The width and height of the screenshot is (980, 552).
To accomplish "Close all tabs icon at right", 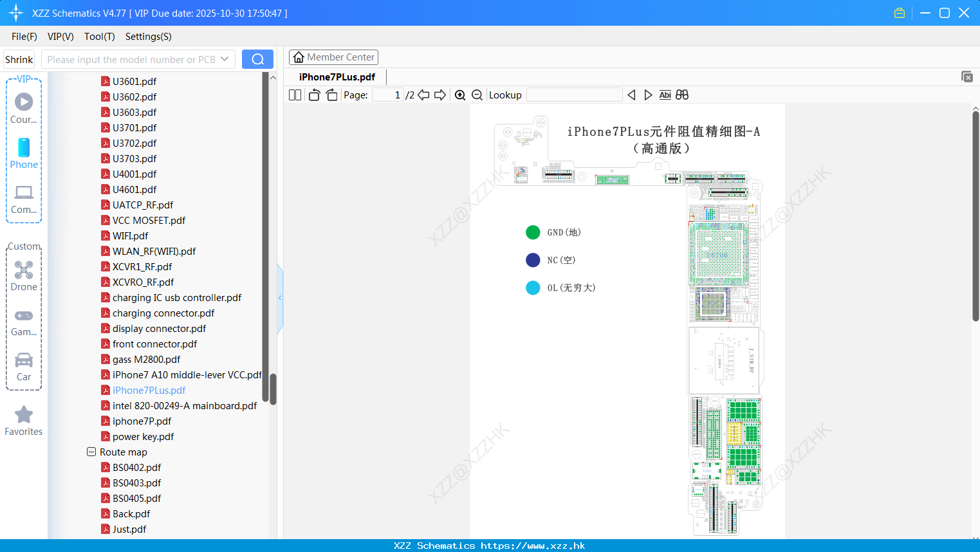I will click(x=966, y=77).
